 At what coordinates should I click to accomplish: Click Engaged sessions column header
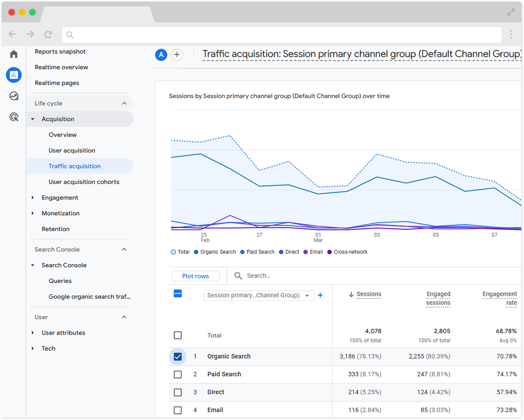tap(438, 298)
